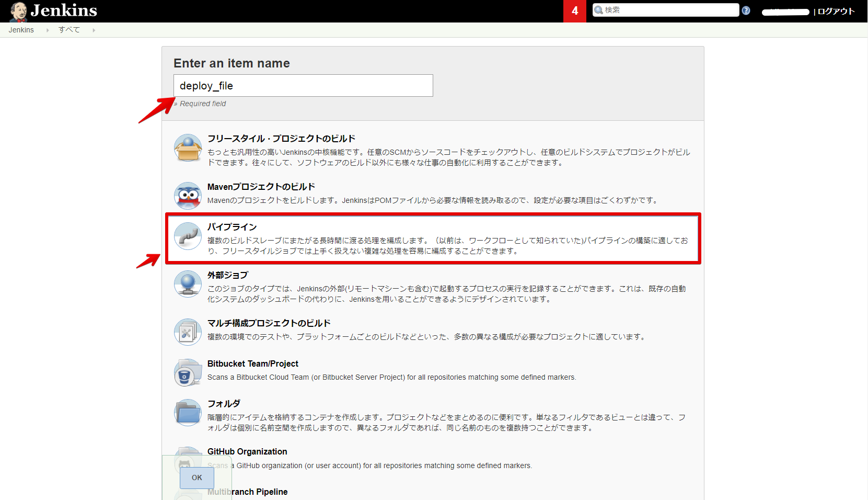Select the Folder (フォルダ) icon
Screen dimensions: 868x500
(x=188, y=413)
